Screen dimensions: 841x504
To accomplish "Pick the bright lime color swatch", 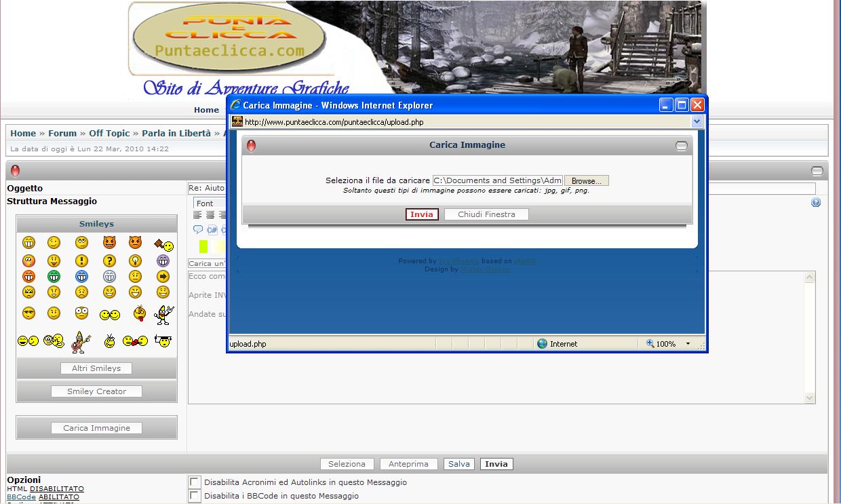I will point(203,246).
